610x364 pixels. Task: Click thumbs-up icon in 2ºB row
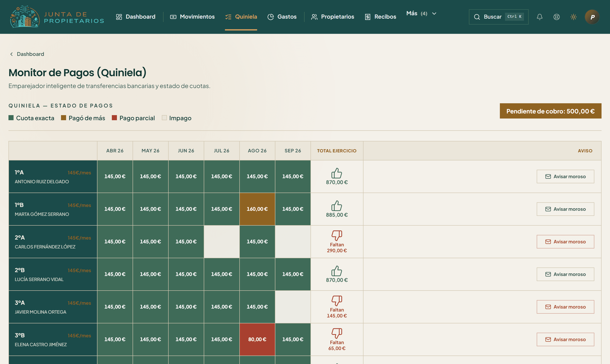click(x=337, y=271)
